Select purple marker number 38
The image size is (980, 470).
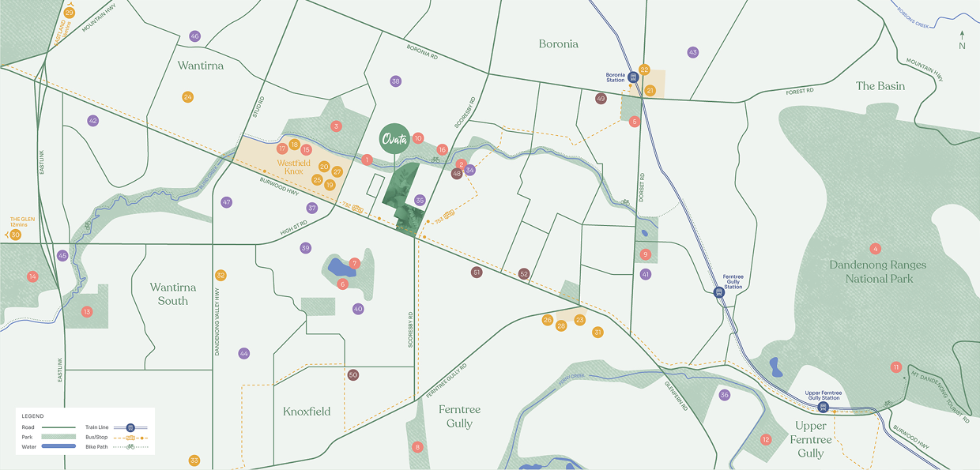396,81
